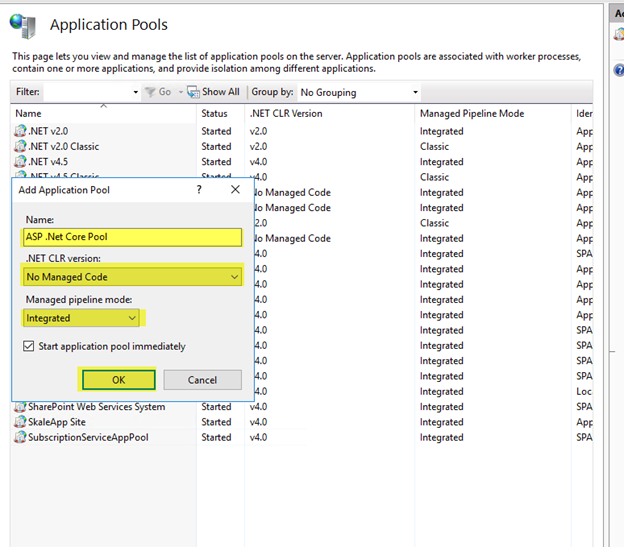Open the Filter box dropdown arrow
The width and height of the screenshot is (624, 547).
click(136, 92)
